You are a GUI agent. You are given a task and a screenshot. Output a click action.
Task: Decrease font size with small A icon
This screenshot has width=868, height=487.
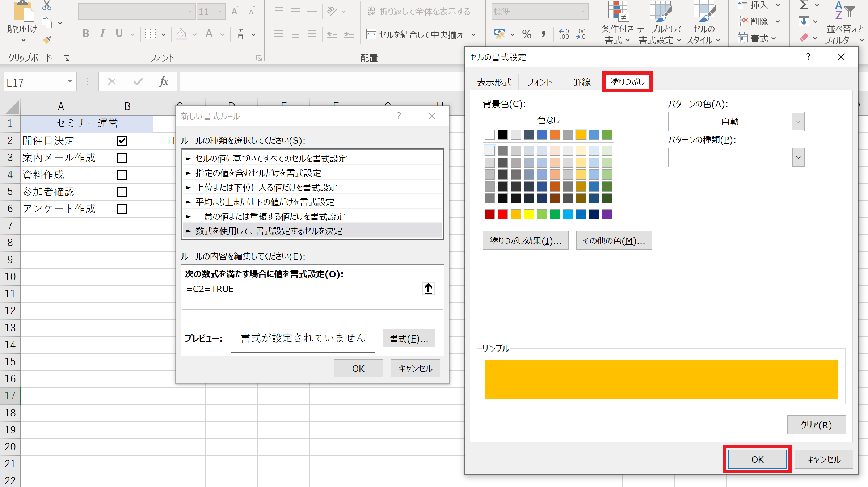pos(252,11)
